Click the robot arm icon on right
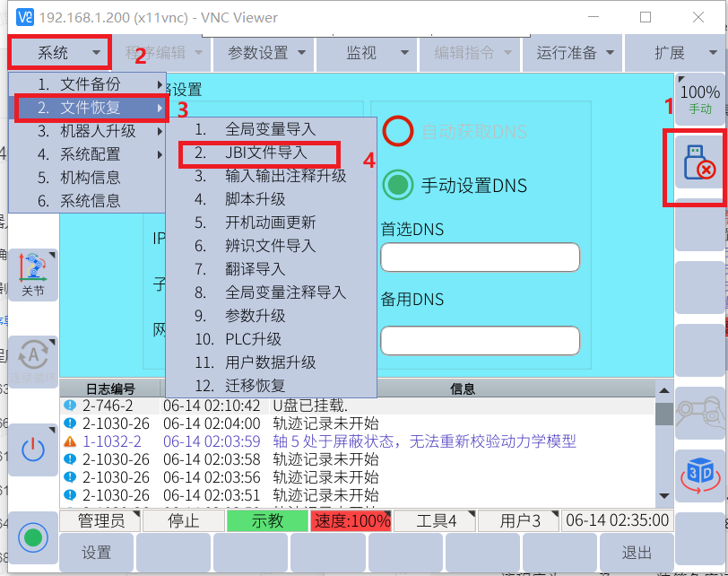 698,413
